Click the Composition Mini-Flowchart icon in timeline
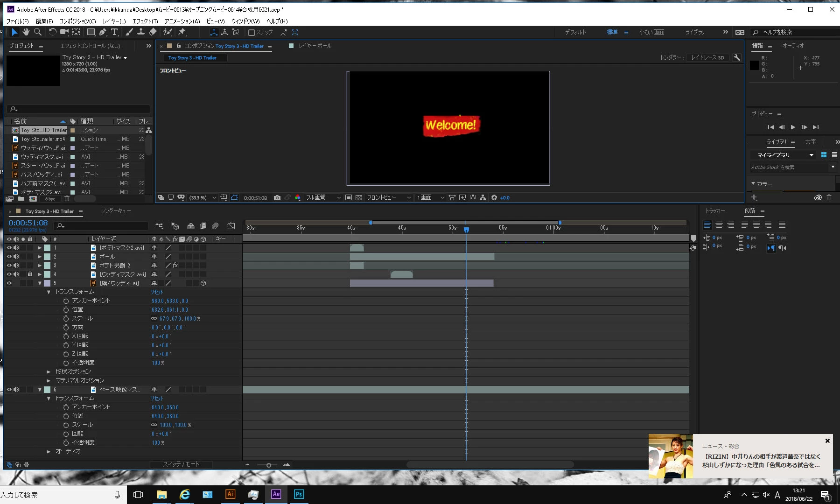Image resolution: width=840 pixels, height=504 pixels. click(159, 226)
